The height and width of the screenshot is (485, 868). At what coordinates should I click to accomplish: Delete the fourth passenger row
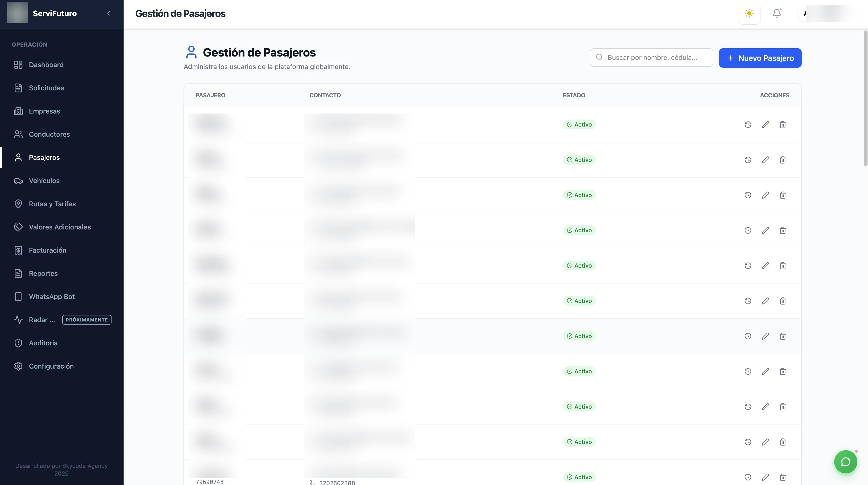point(783,230)
